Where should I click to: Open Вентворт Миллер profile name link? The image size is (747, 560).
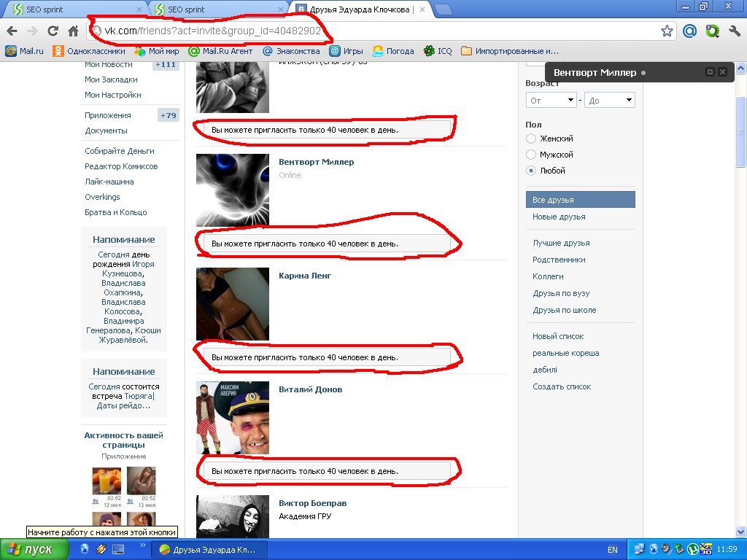click(x=317, y=162)
